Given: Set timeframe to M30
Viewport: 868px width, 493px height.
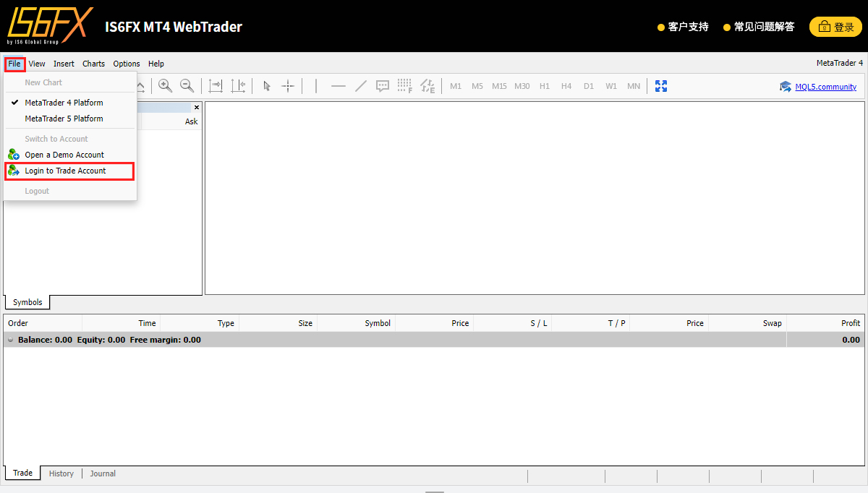Looking at the screenshot, I should click(522, 86).
